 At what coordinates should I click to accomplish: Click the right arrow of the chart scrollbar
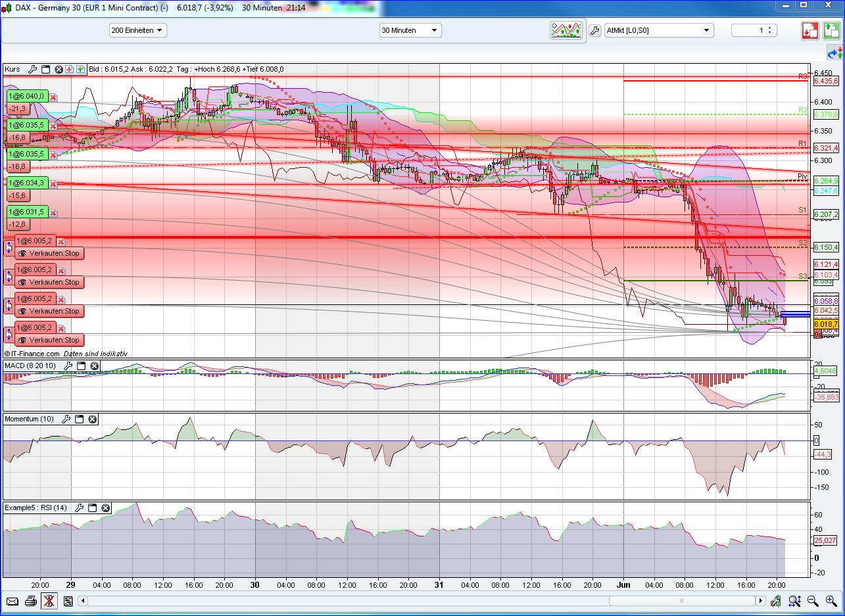point(761,601)
